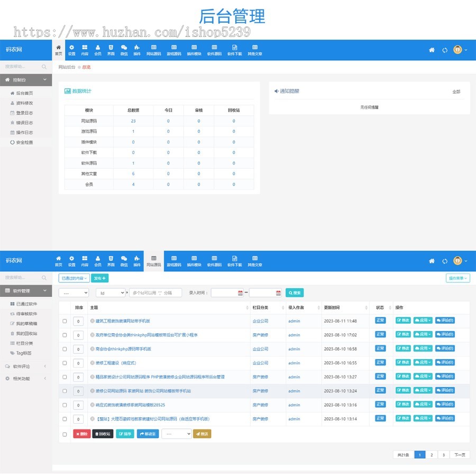Open the Id search field selector
The width and height of the screenshot is (476, 476).
tap(111, 293)
